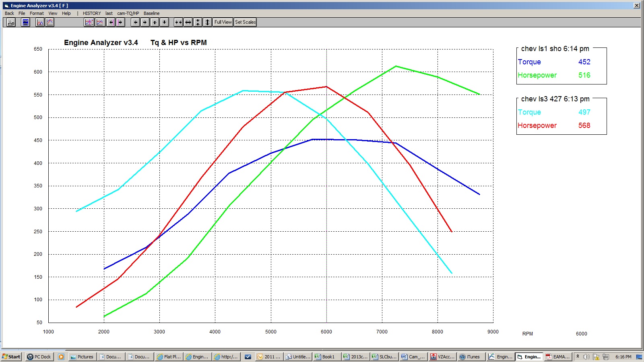Click the Baseline menu item

tap(151, 13)
